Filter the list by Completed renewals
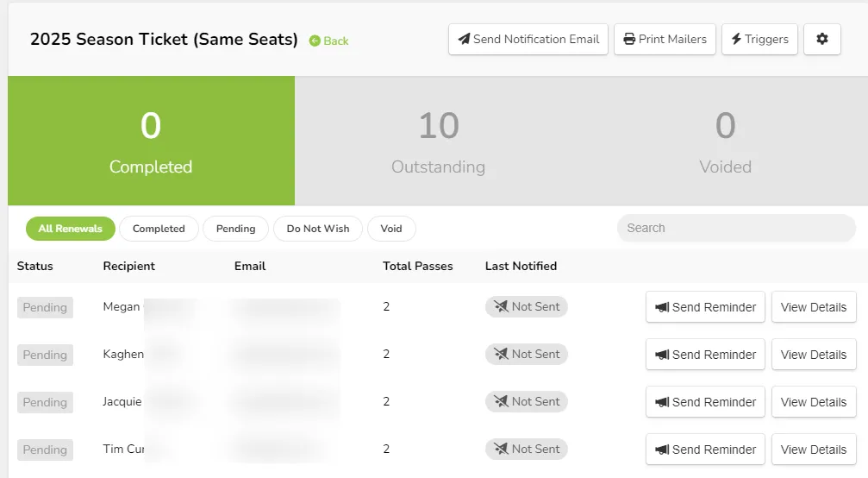868x478 pixels. 159,229
